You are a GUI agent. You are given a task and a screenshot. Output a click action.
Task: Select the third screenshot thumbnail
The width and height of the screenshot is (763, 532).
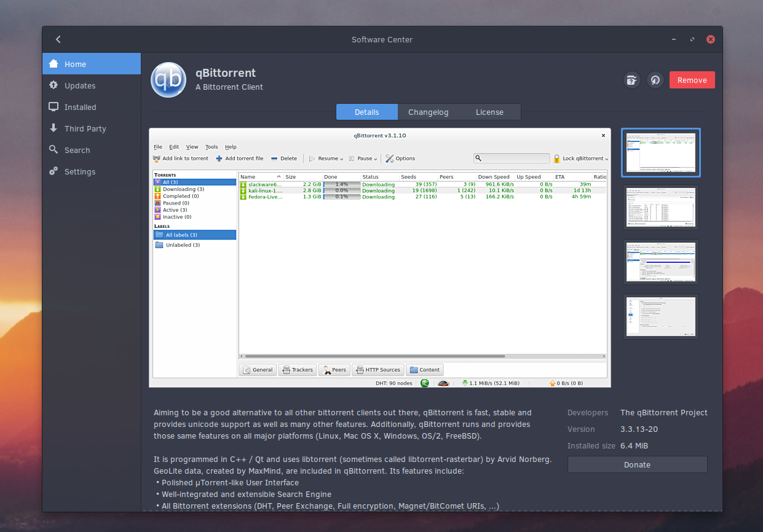(661, 262)
